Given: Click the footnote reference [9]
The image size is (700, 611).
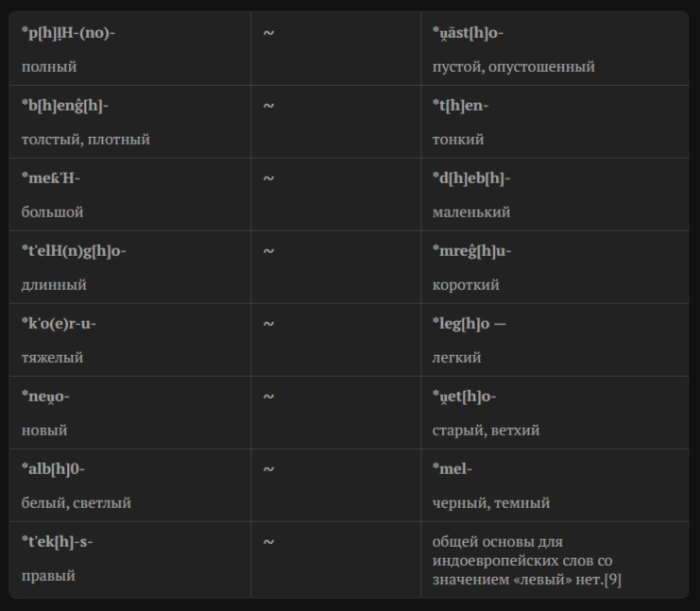Looking at the screenshot, I should pos(611,580).
